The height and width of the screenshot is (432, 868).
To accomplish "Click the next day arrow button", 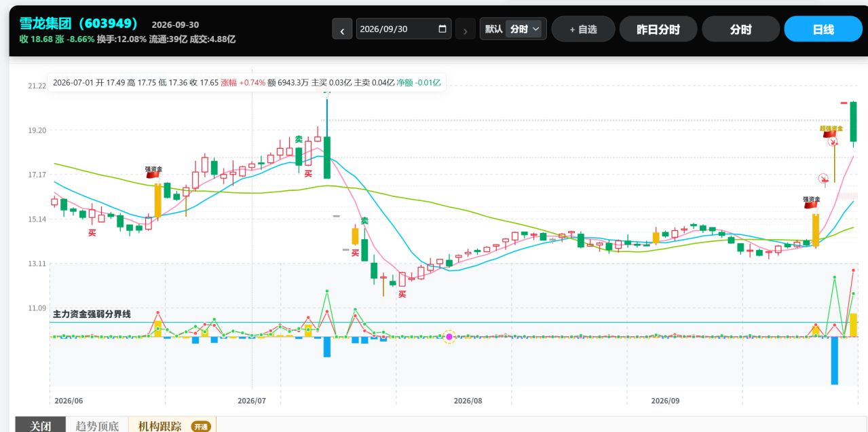I will (x=466, y=29).
